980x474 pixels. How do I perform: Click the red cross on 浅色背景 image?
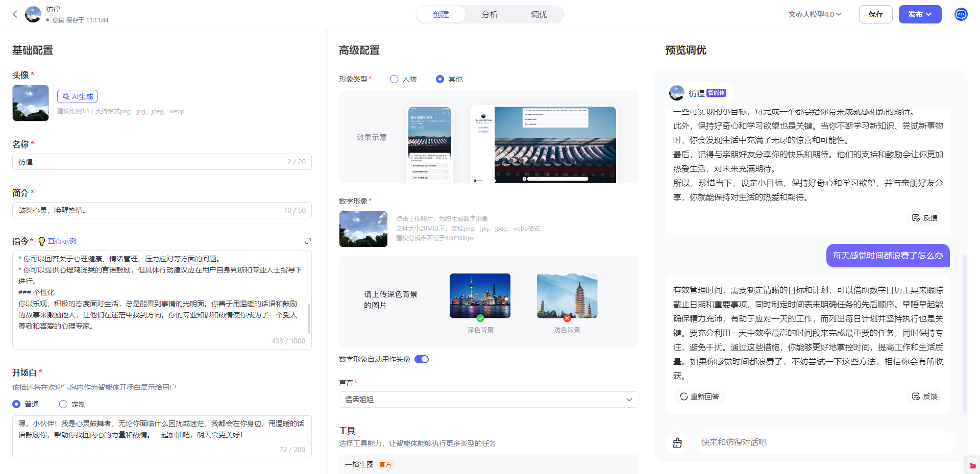click(x=567, y=318)
